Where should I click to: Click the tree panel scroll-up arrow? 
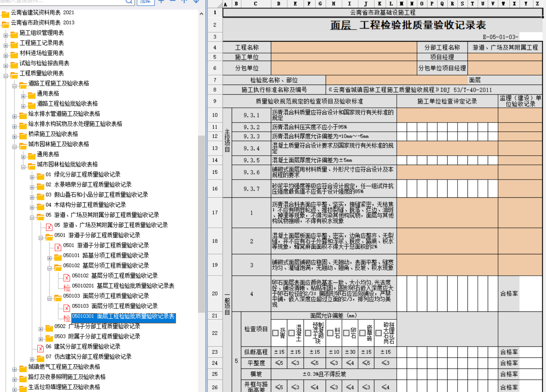pyautogui.click(x=201, y=14)
